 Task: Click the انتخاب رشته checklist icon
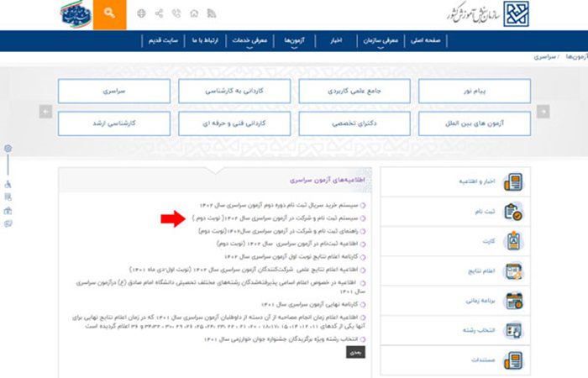pyautogui.click(x=513, y=330)
